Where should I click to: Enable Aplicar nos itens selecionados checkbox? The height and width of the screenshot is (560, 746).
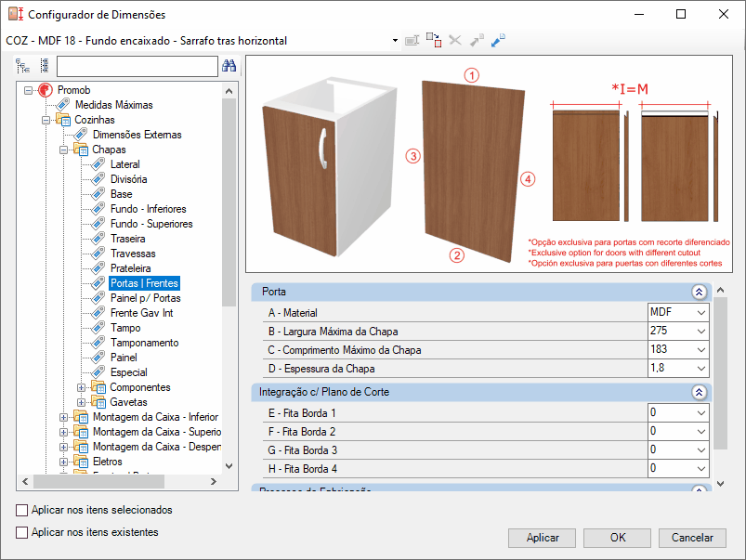(22, 510)
